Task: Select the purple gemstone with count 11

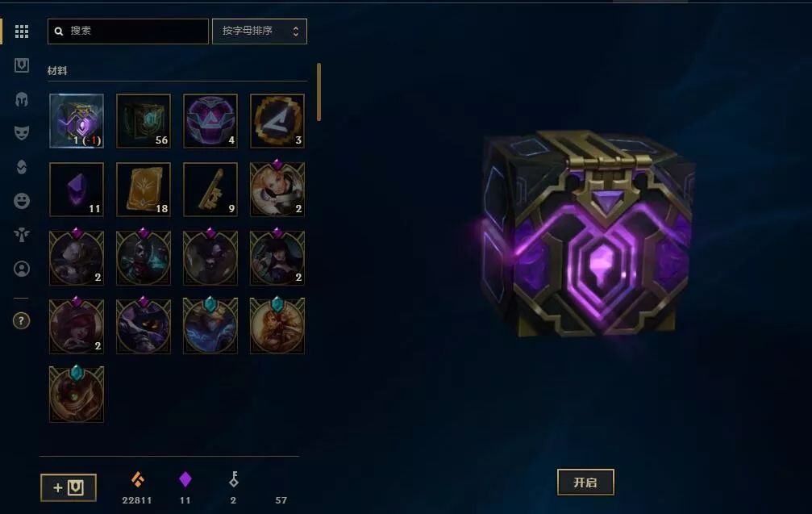Action: 77,189
